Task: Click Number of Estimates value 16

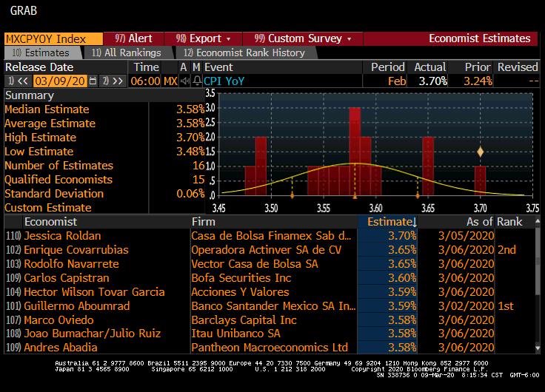Action: click(198, 166)
